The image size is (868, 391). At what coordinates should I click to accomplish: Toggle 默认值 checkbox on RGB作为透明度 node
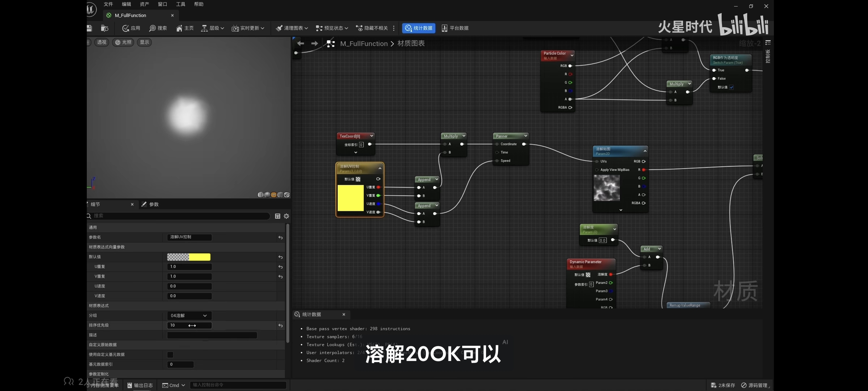pos(732,87)
